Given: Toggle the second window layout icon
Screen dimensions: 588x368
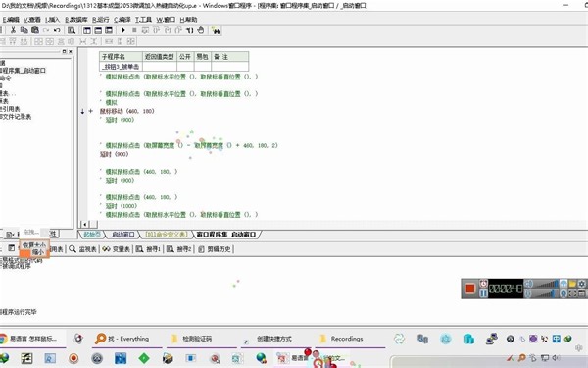Looking at the screenshot, I should click(98, 30).
